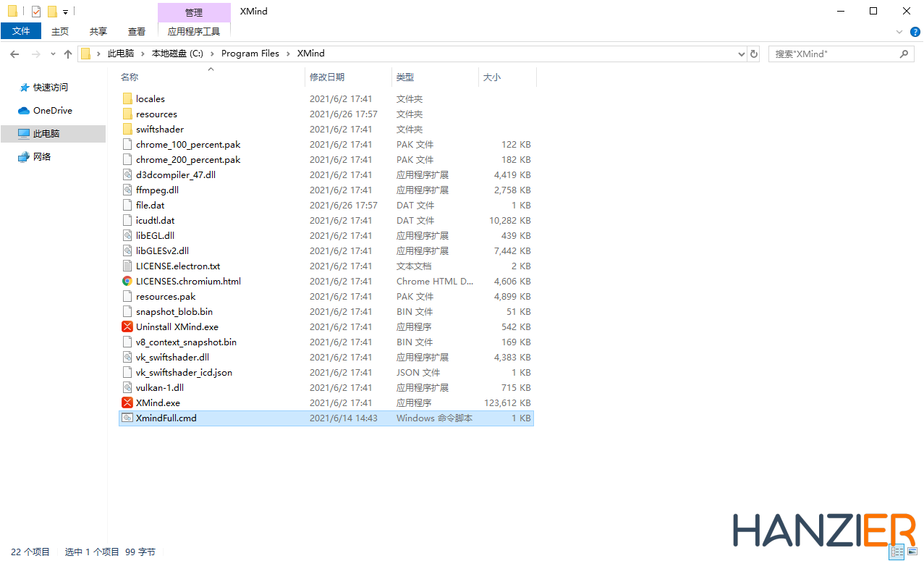Click Program Files in the breadcrumb path
Image resolution: width=924 pixels, height=561 pixels.
(250, 54)
